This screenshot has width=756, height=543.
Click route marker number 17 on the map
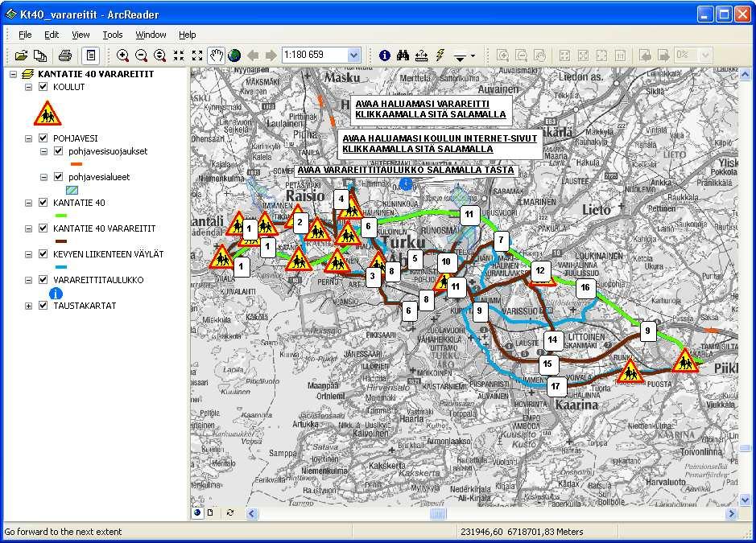pyautogui.click(x=556, y=386)
